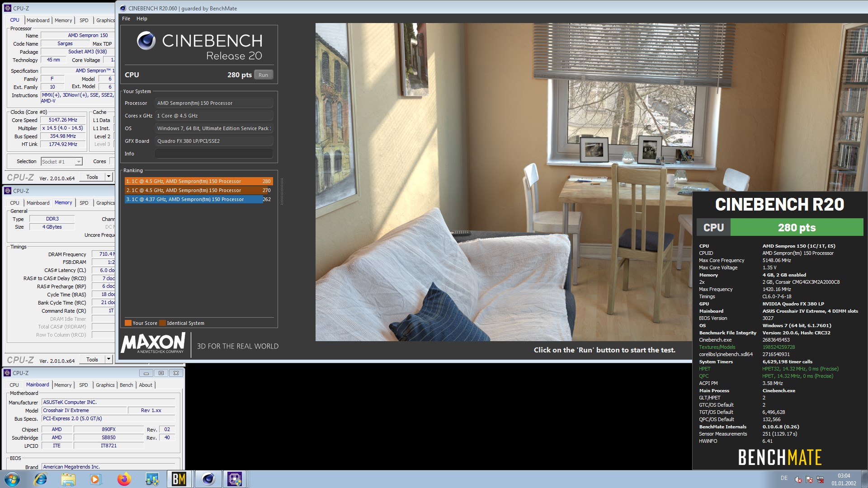Click the top CPU-Z window title icon
This screenshot has height=488, width=868.
(7, 8)
